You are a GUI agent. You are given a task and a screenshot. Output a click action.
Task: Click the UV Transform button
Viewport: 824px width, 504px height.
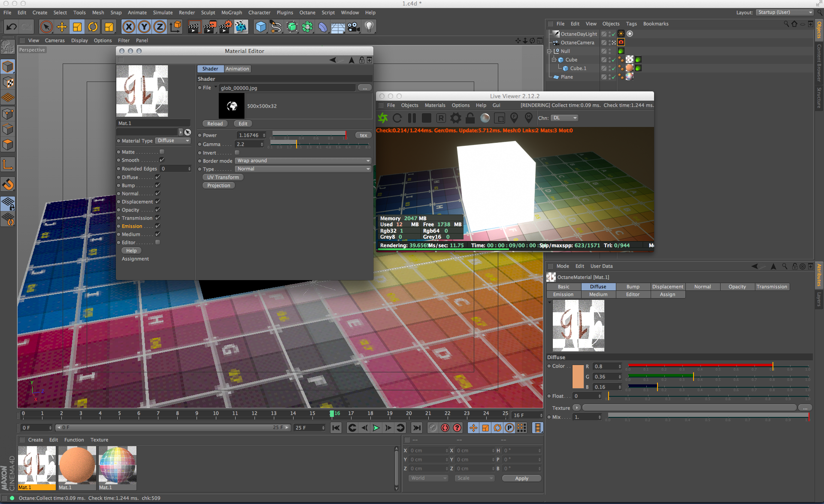pos(223,177)
